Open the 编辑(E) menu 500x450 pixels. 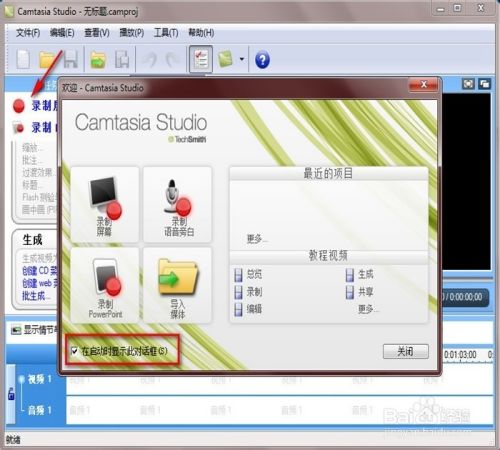click(x=62, y=33)
